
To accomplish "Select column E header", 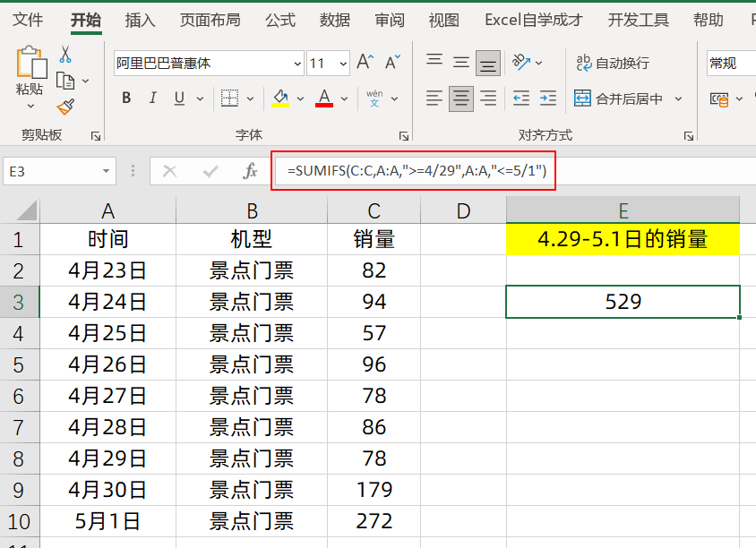I will click(623, 210).
